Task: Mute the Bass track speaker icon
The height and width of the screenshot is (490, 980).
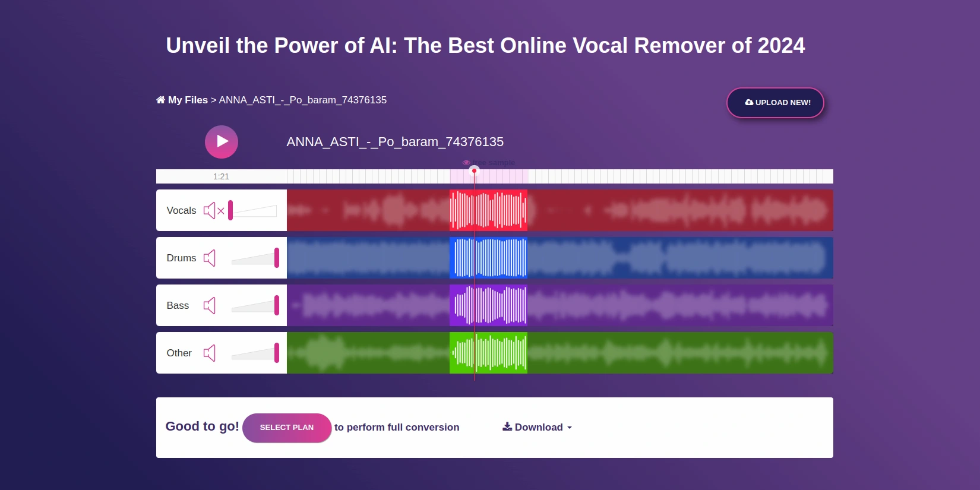Action: point(210,306)
